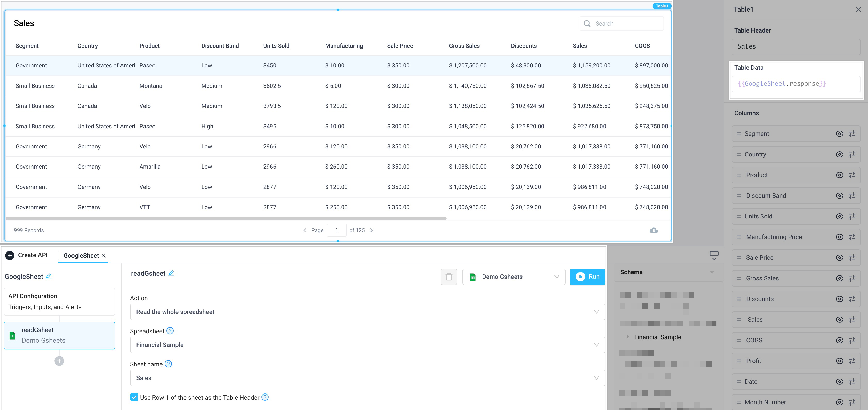Open the Action dropdown showing Read the whole spreadsheet
The width and height of the screenshot is (868, 410).
point(367,312)
